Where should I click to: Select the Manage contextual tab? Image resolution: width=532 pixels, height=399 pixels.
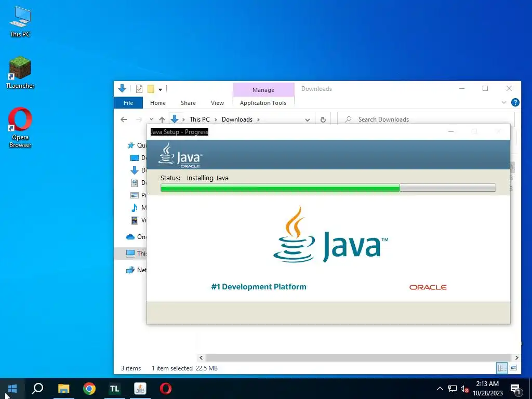[x=263, y=89]
